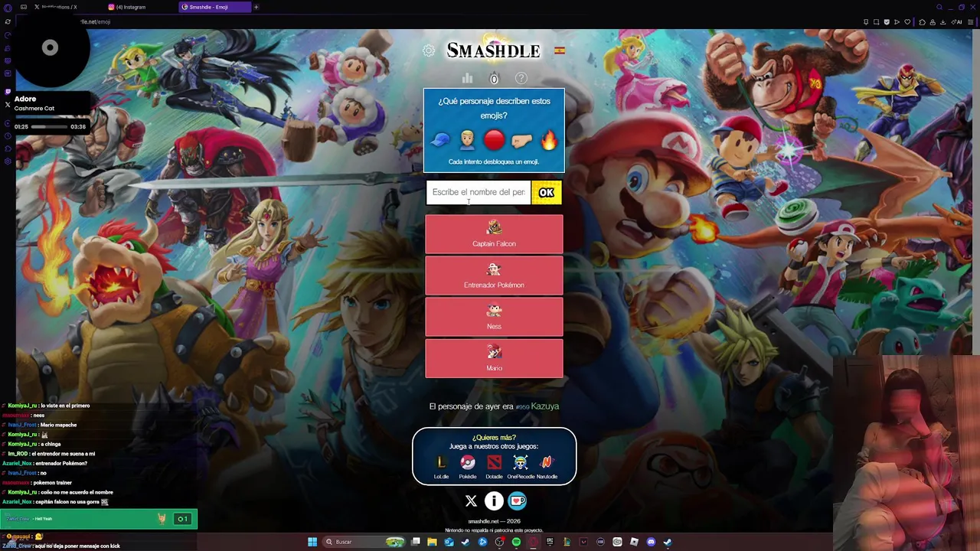Open the Ko-fi support icon

click(518, 501)
